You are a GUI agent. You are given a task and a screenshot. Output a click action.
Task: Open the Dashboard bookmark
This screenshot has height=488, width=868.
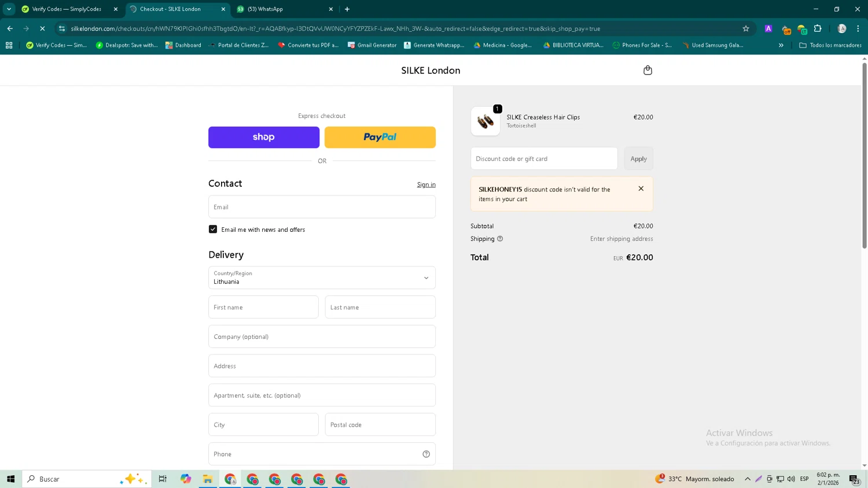[183, 45]
